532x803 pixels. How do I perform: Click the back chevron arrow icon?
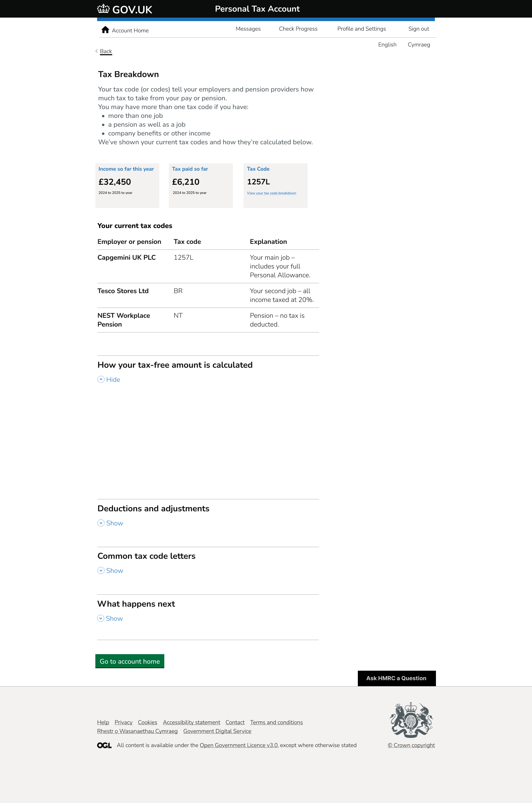pyautogui.click(x=97, y=51)
